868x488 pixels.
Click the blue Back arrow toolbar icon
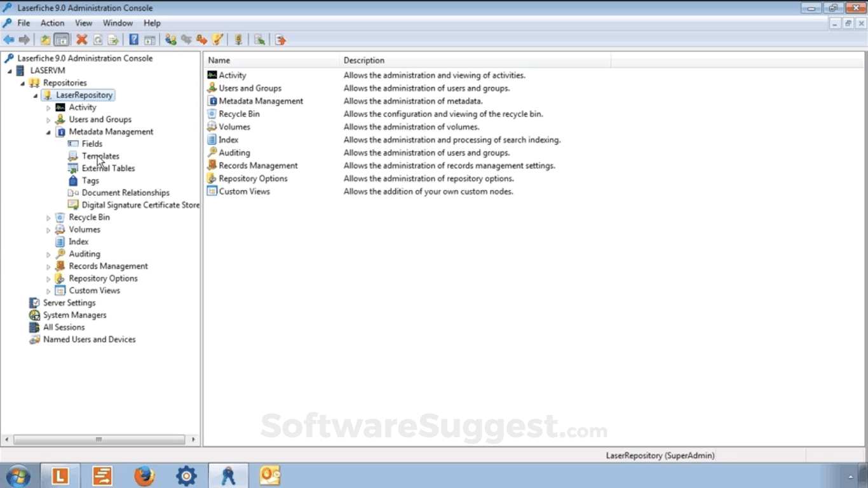(x=8, y=40)
